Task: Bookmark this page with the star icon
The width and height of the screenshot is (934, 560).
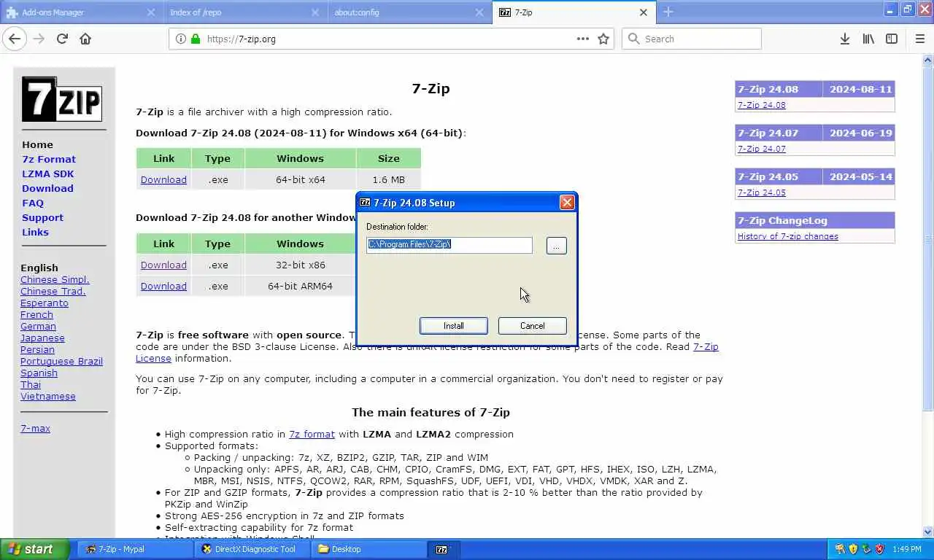Action: click(x=603, y=39)
